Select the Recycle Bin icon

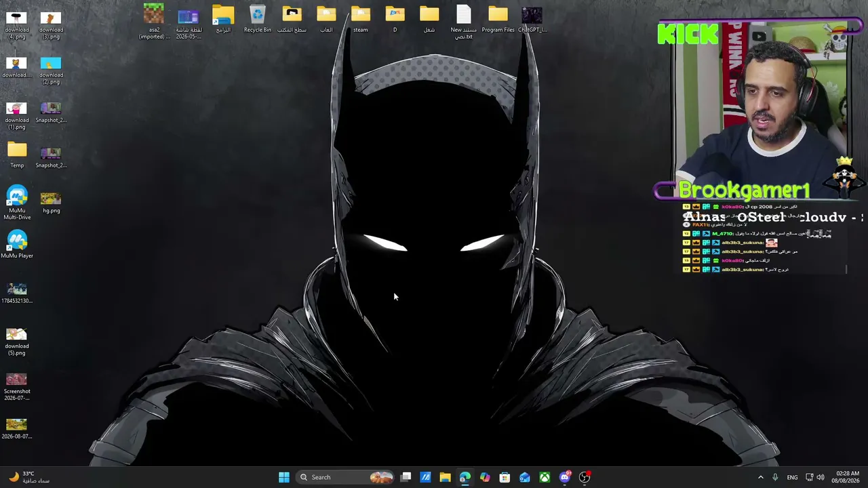(x=258, y=20)
